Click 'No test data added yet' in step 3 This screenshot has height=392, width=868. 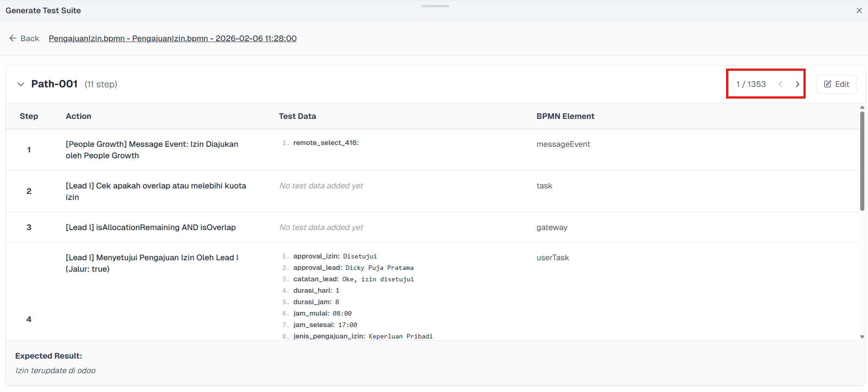(x=321, y=227)
